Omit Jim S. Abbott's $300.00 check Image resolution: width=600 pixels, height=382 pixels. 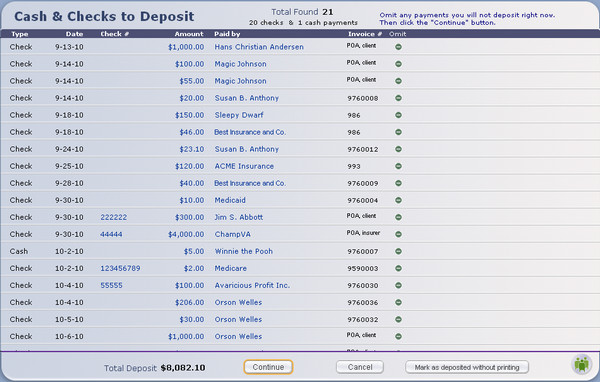398,217
